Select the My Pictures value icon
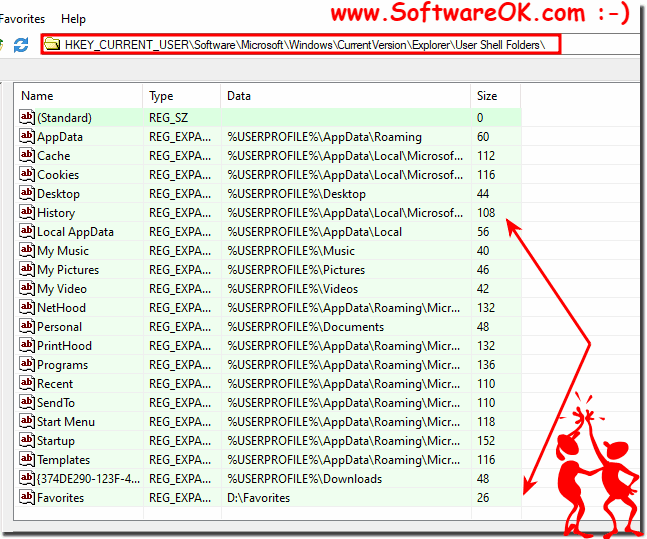The image size is (647, 539). [x=27, y=269]
